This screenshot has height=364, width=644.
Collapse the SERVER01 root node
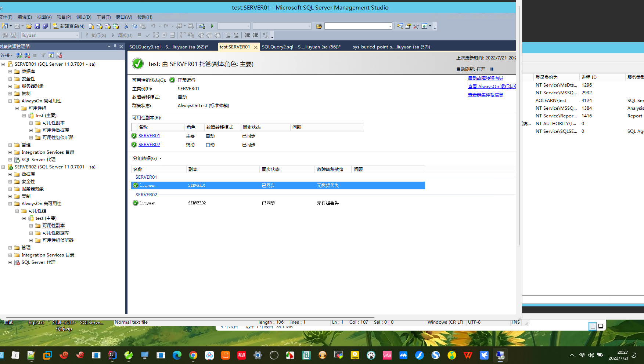(3, 64)
